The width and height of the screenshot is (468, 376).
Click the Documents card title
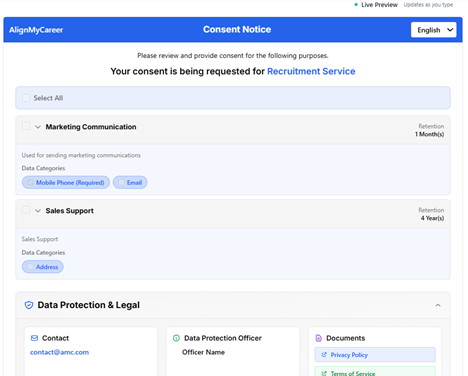[x=345, y=338]
